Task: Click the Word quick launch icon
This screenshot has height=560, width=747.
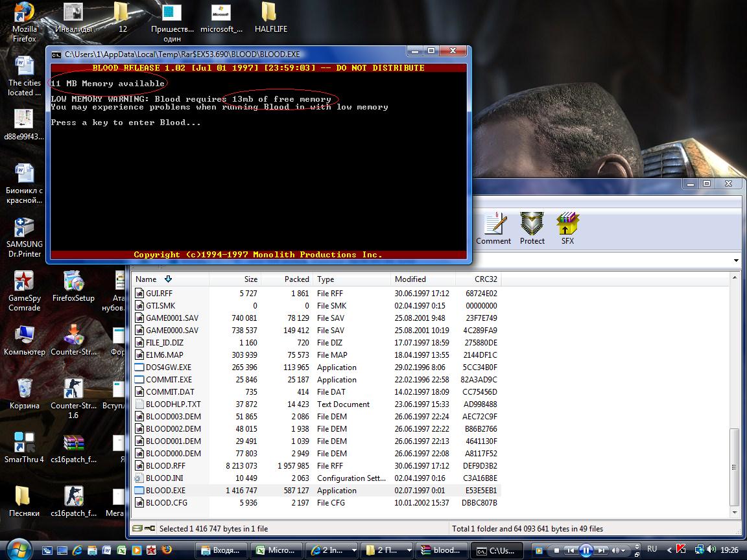Action: (107, 550)
